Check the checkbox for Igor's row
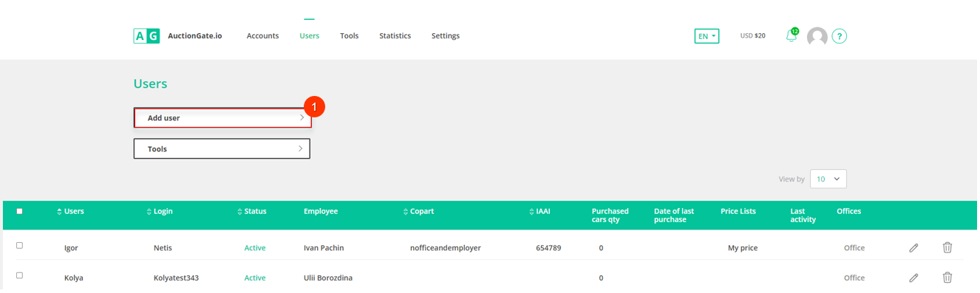 (x=20, y=245)
